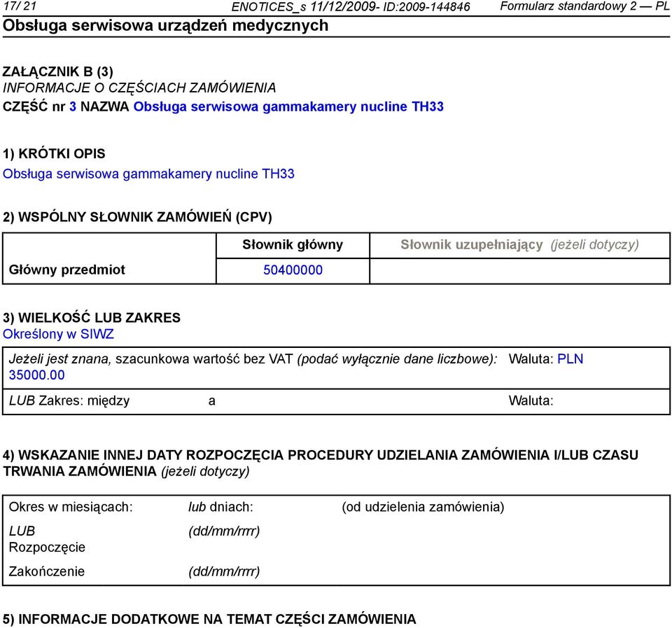Click the 'Rozpoczęcie' label

click(47, 547)
